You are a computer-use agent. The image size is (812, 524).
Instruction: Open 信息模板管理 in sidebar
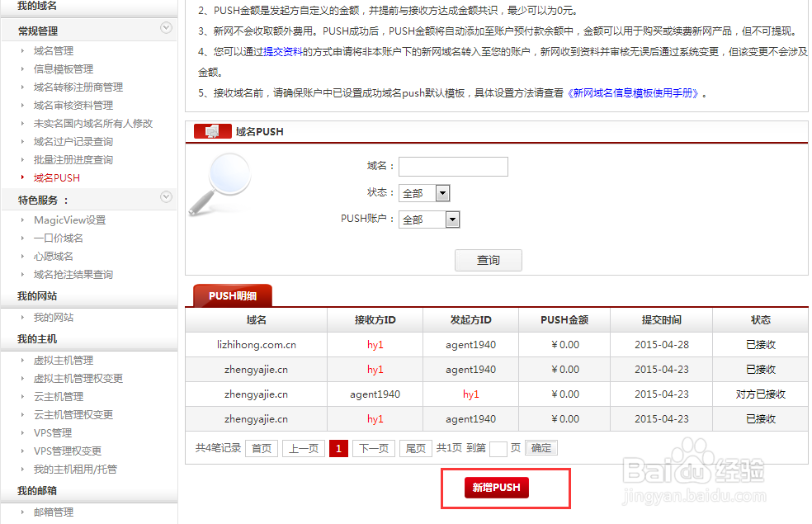point(64,68)
